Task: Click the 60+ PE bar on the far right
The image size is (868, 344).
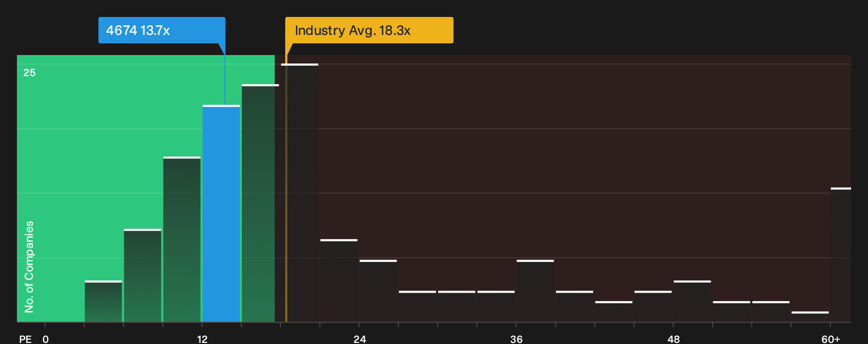Action: [x=840, y=255]
